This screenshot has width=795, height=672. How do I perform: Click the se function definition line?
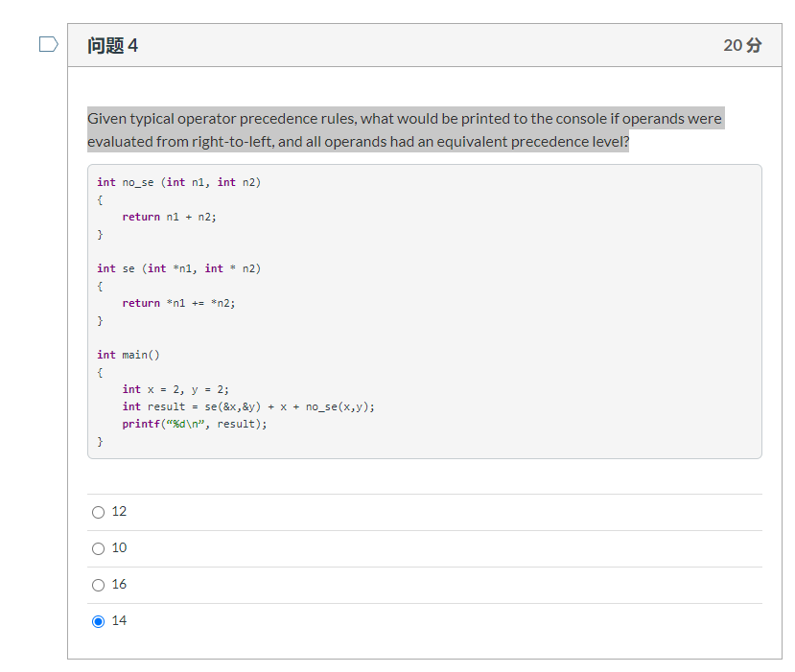tap(180, 268)
